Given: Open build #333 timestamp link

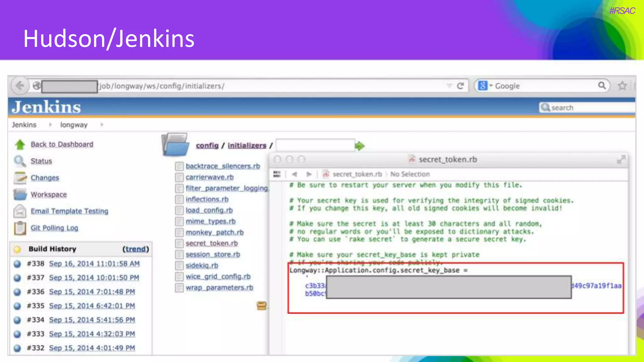Looking at the screenshot, I should tap(92, 334).
